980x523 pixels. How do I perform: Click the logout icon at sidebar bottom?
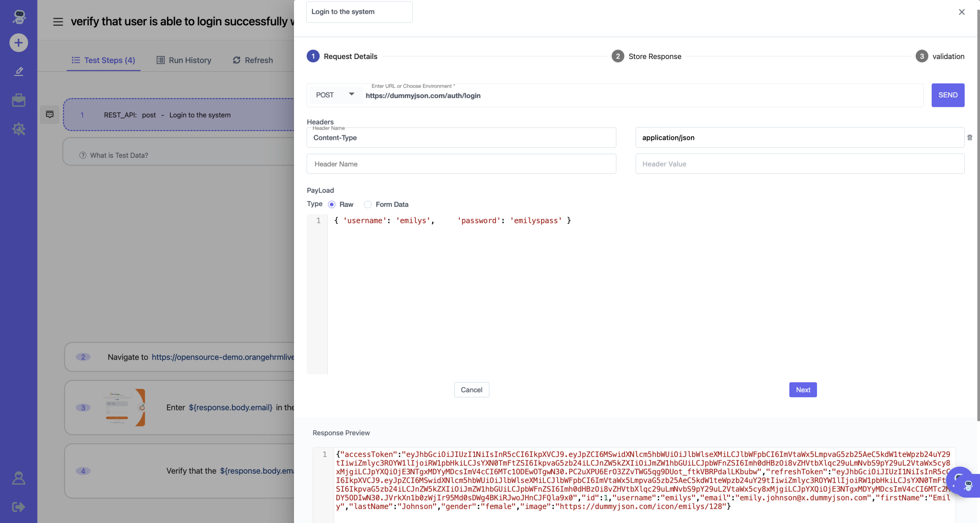click(x=18, y=507)
